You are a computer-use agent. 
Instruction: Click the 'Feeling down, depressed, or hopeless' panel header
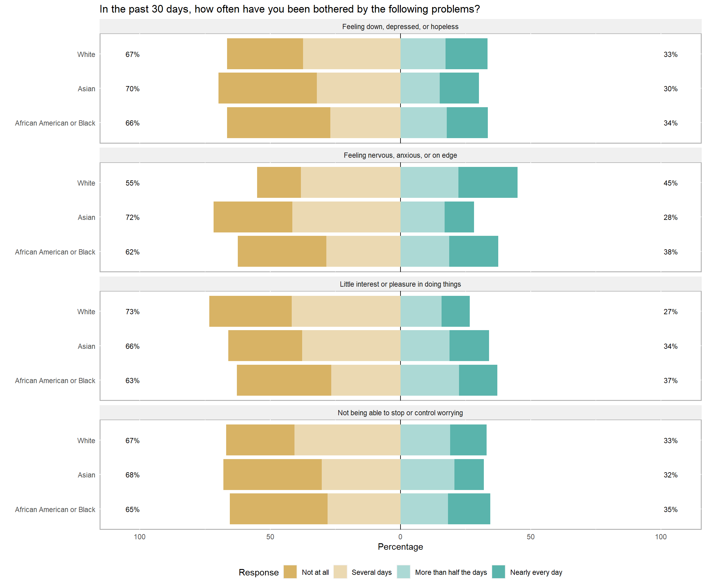(x=400, y=27)
